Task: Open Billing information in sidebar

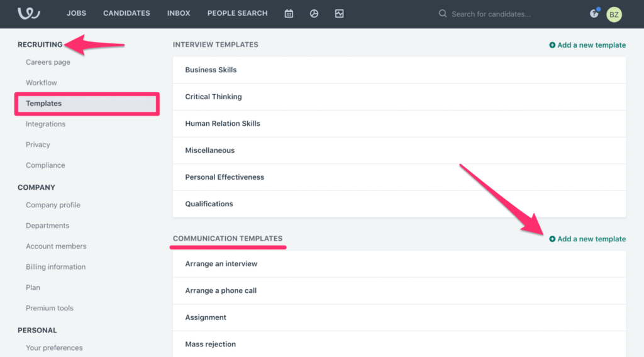Action: click(56, 266)
